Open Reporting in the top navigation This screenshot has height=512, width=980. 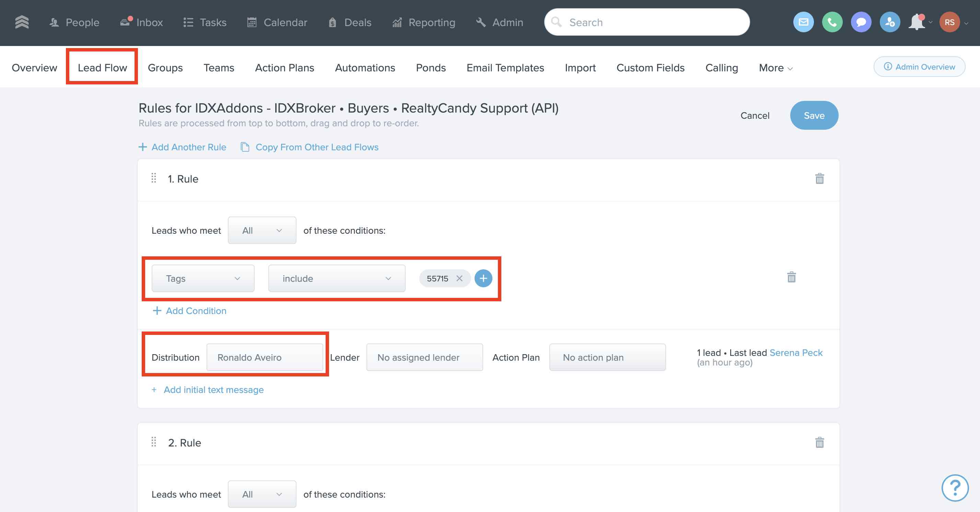pyautogui.click(x=424, y=22)
